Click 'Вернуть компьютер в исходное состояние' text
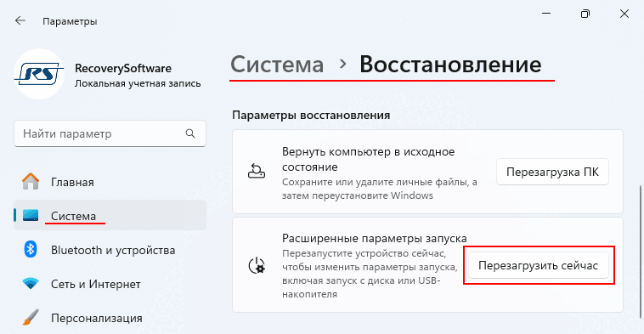 [369, 160]
